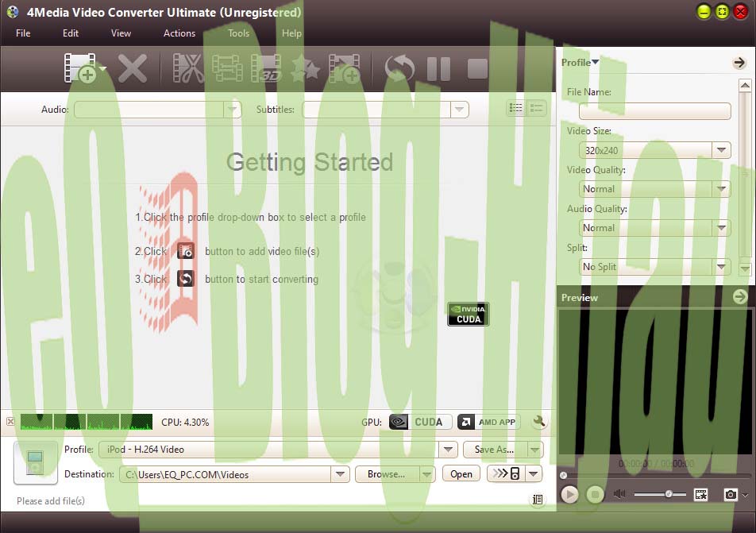
Task: Click the GPU settings wrench icon
Action: pyautogui.click(x=539, y=422)
